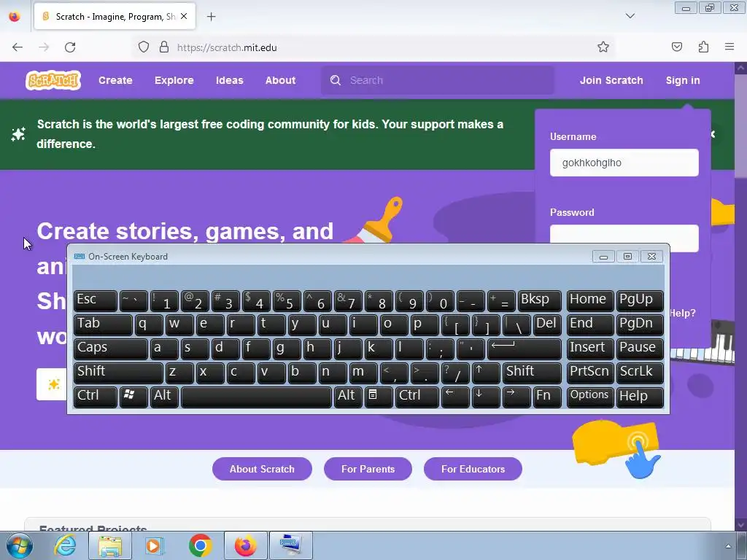The width and height of the screenshot is (747, 560).
Task: Click the For Parents button
Action: [368, 469]
